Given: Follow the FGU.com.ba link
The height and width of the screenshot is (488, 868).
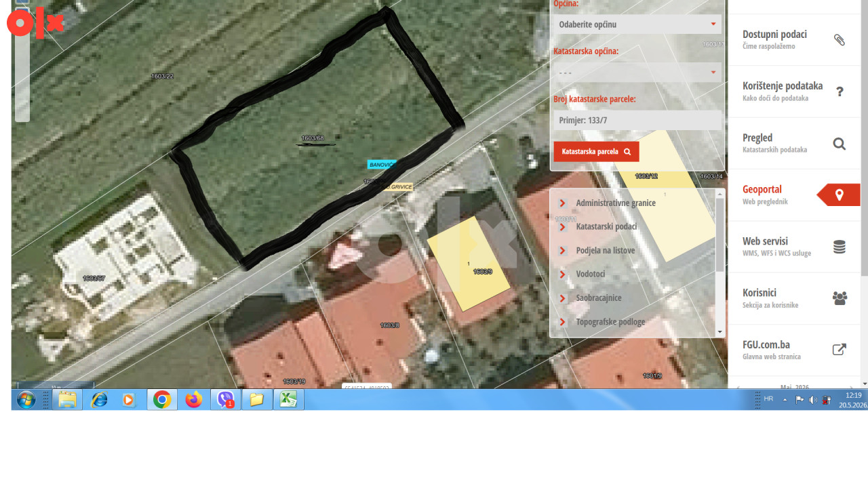Looking at the screenshot, I should coord(794,350).
